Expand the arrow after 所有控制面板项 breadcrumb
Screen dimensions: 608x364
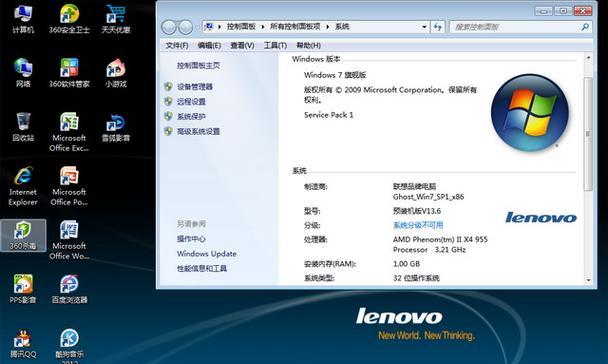pos(328,26)
